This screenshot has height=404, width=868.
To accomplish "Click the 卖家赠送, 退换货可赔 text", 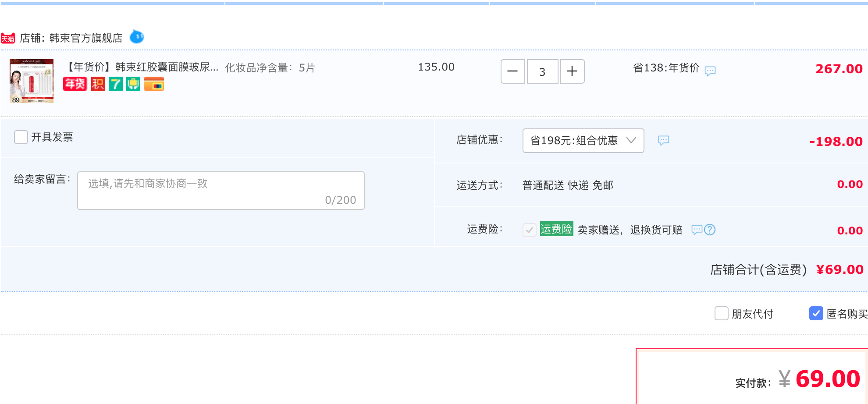I will [630, 230].
